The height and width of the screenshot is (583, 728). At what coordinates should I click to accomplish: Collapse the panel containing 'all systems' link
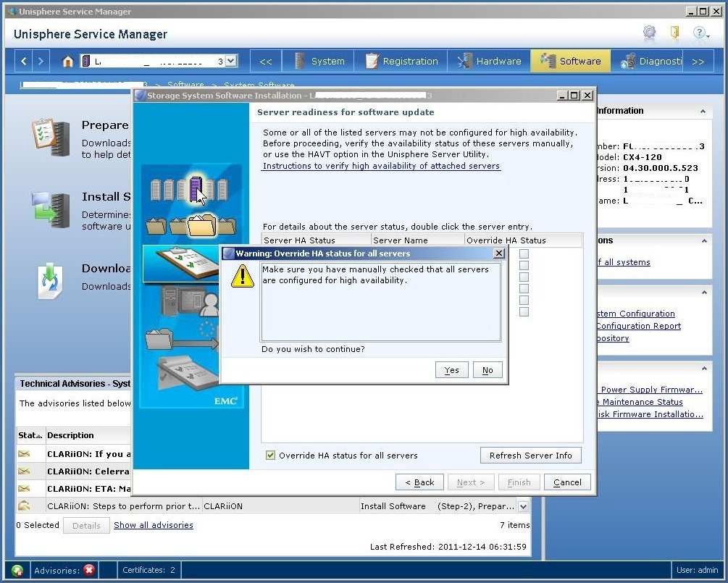pyautogui.click(x=704, y=241)
